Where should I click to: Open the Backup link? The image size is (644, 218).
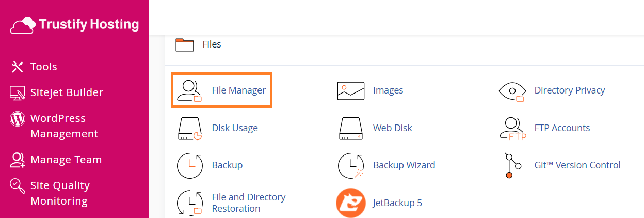(227, 165)
